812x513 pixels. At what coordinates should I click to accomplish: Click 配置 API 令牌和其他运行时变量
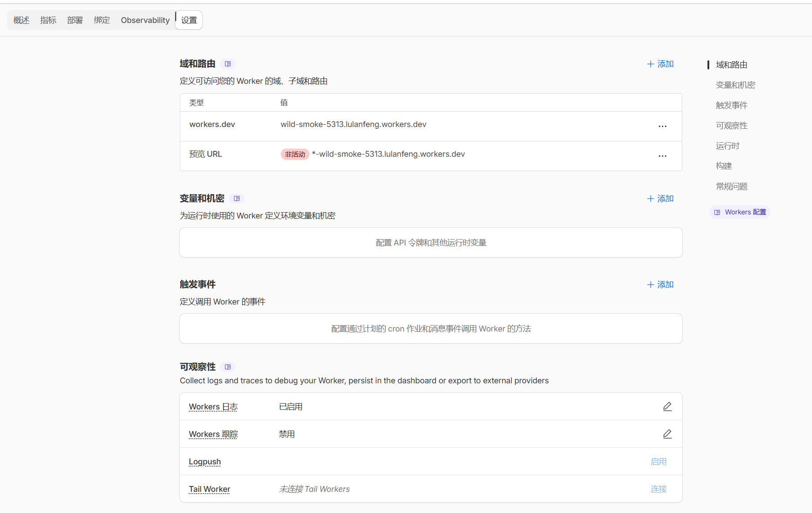(x=430, y=242)
